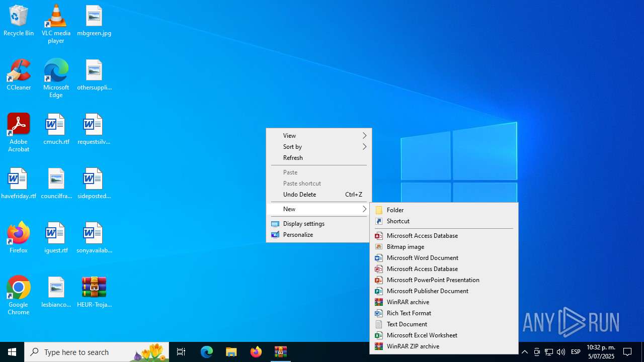Image resolution: width=644 pixels, height=362 pixels.
Task: Select the VLC media player icon
Action: [56, 24]
